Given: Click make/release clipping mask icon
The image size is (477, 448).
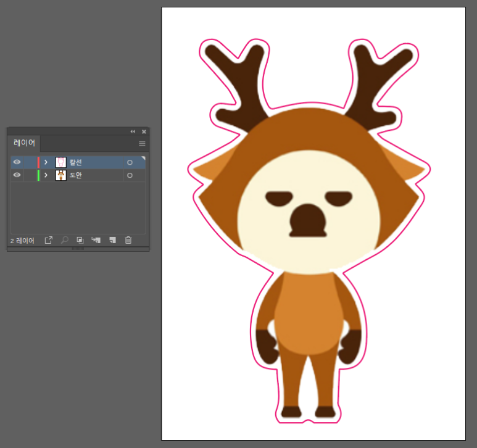Looking at the screenshot, I should (x=80, y=240).
